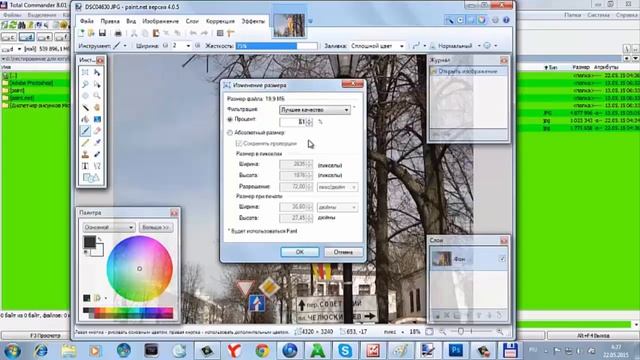
Task: Select the Paint Bucket tool
Action: click(x=85, y=119)
